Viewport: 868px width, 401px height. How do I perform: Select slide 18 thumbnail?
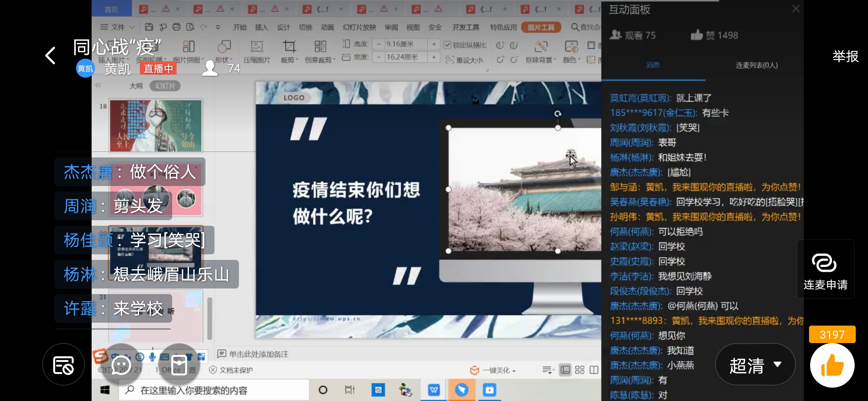pyautogui.click(x=156, y=125)
